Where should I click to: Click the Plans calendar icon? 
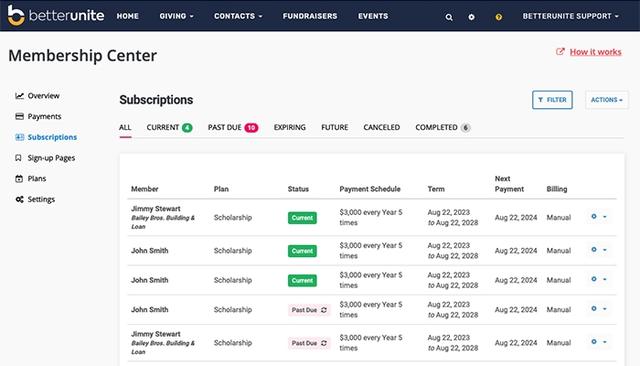tap(19, 179)
